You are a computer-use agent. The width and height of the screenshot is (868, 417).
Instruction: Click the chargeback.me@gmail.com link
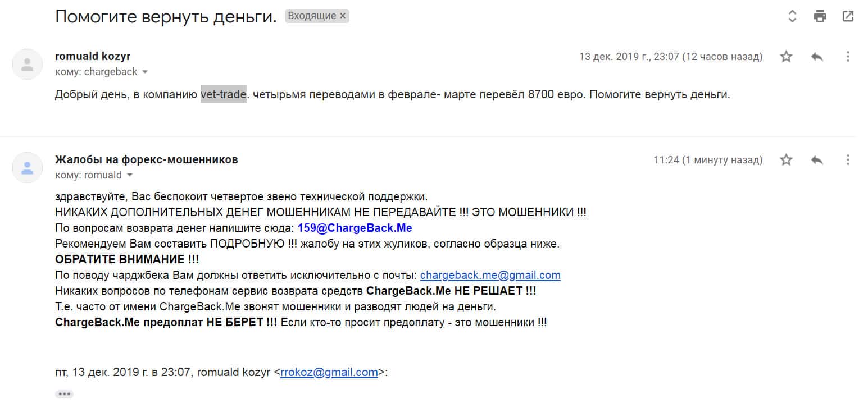coord(490,276)
